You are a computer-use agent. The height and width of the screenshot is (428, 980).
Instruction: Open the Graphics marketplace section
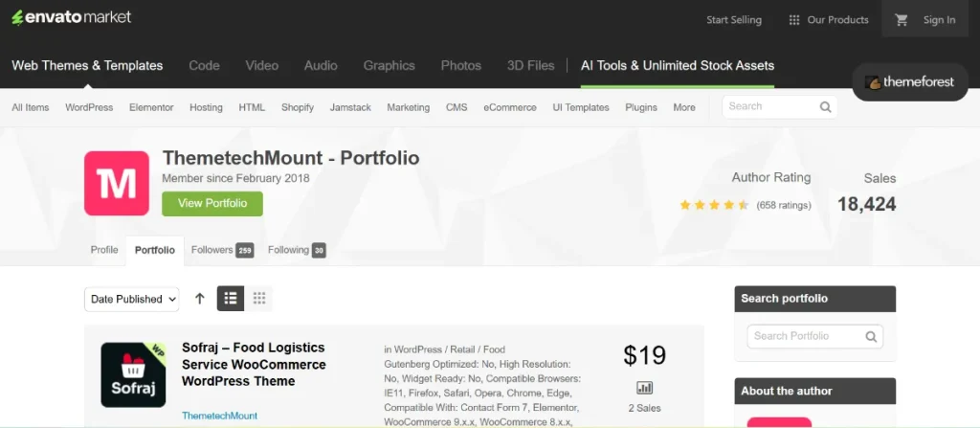(x=390, y=66)
